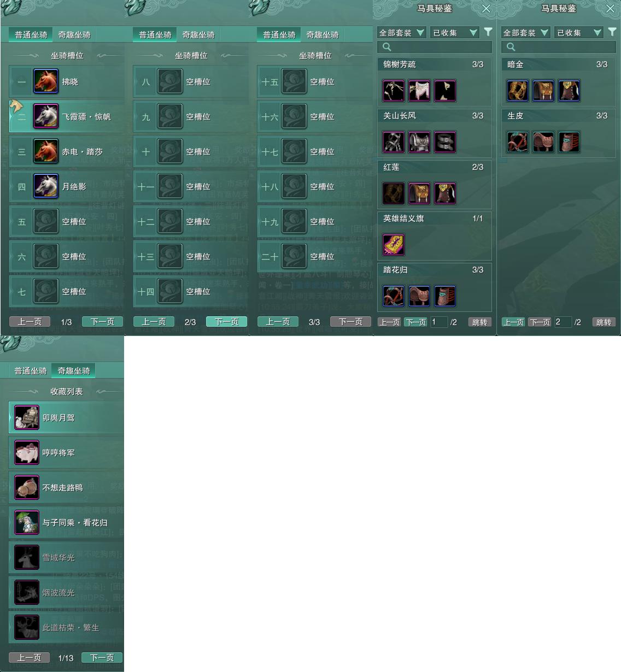Open the 已收集 dropdown above the 锦榭芳疏 set
621x672 pixels.
(x=455, y=33)
